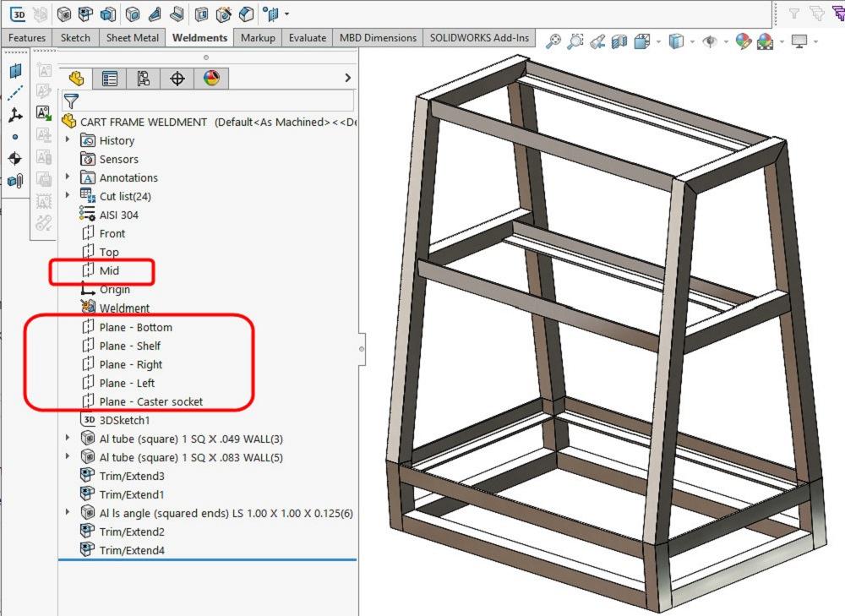Screen dimensions: 845x616
Task: Open the DisplayManager color sphere tab
Action: click(x=211, y=79)
